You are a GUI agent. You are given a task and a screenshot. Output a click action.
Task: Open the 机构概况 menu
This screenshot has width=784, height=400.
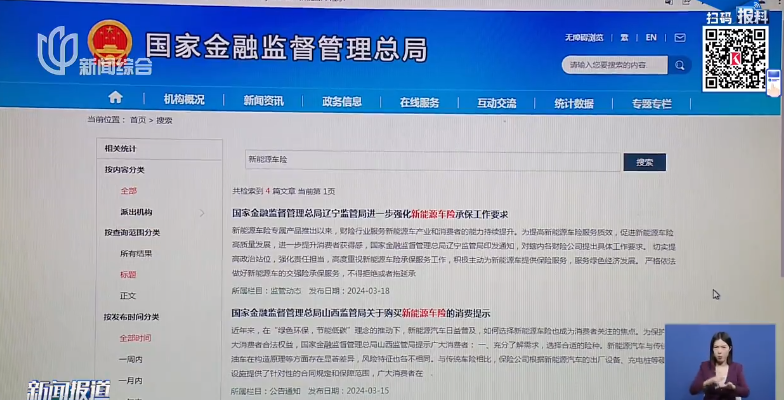click(x=184, y=99)
